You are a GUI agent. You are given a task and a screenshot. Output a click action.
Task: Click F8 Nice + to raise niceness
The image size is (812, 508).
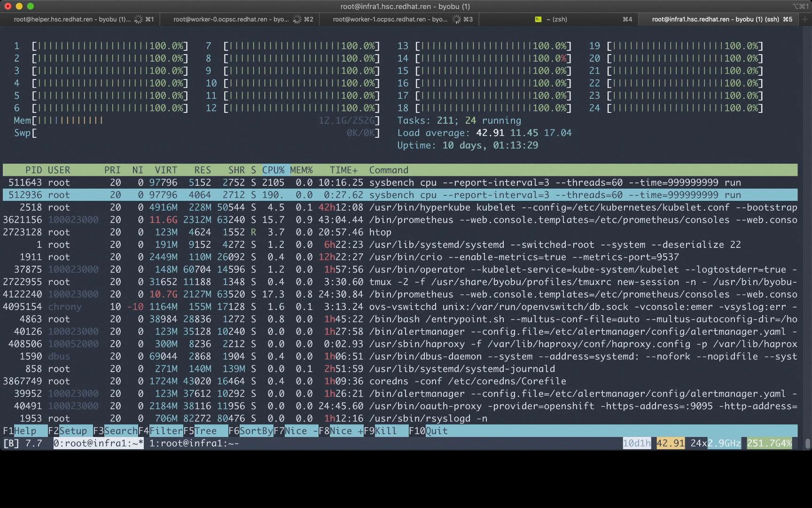pos(341,431)
